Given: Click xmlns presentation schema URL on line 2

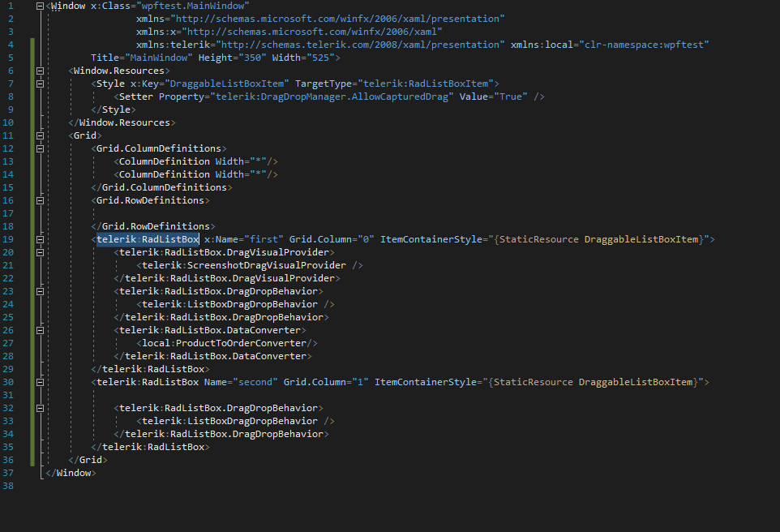Looking at the screenshot, I should coord(338,19).
